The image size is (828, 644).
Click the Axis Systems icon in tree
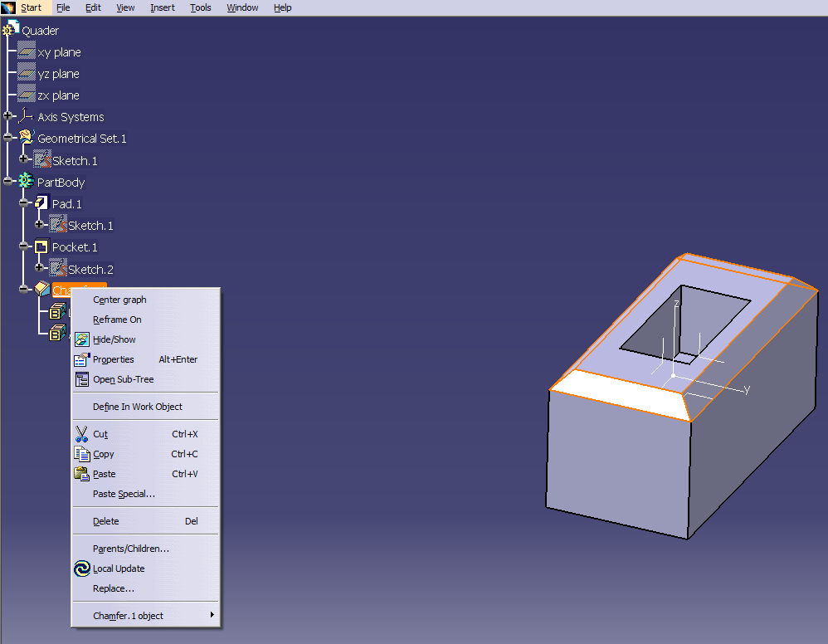coord(27,117)
